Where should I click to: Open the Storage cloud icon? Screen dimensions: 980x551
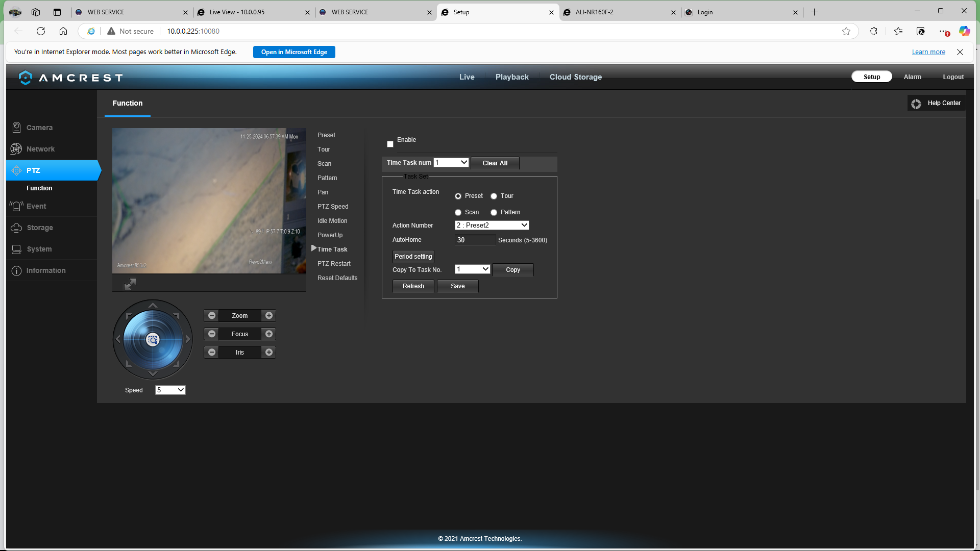[x=16, y=228]
